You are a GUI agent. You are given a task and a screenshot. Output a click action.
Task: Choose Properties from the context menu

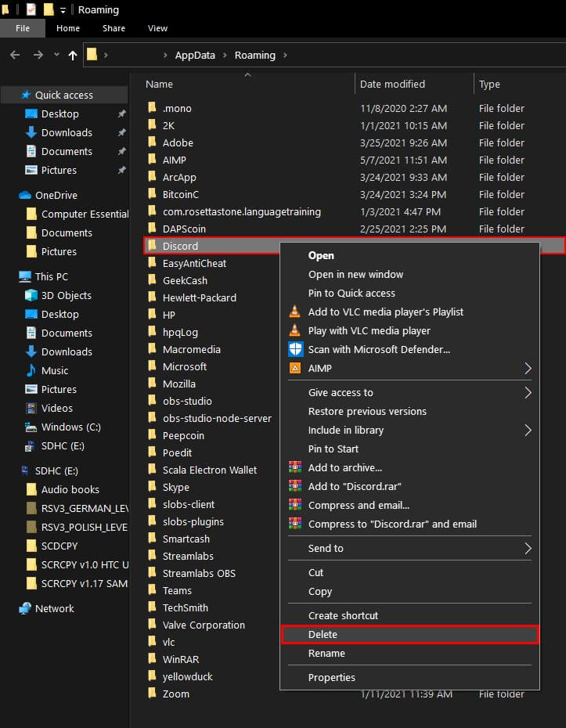[410, 677]
